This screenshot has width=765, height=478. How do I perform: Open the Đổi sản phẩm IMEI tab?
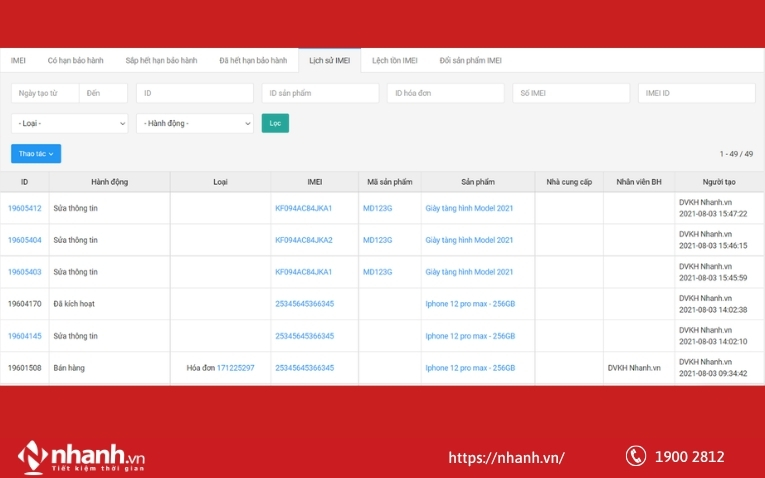(471, 61)
